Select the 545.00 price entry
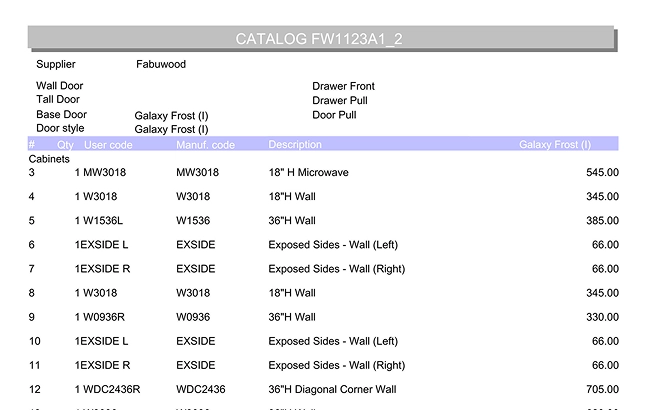Image resolution: width=654 pixels, height=410 pixels. point(602,172)
